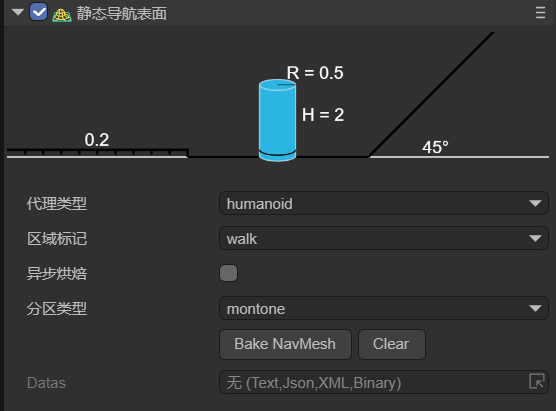Screen dimensions: 556x411
Task: Click the 分区类型 property label
Action: click(x=57, y=309)
